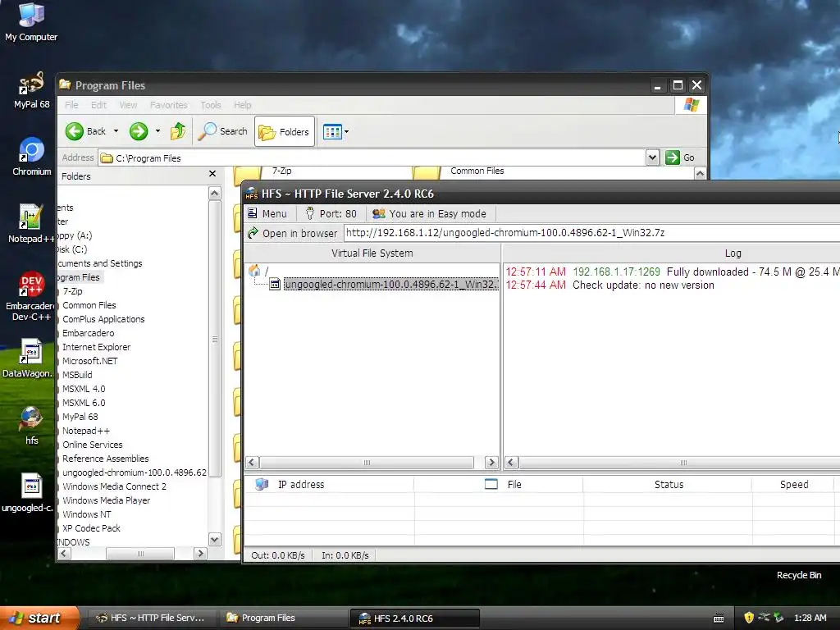Click Speed column header in HFS
Screen dimensions: 840x630
793,484
